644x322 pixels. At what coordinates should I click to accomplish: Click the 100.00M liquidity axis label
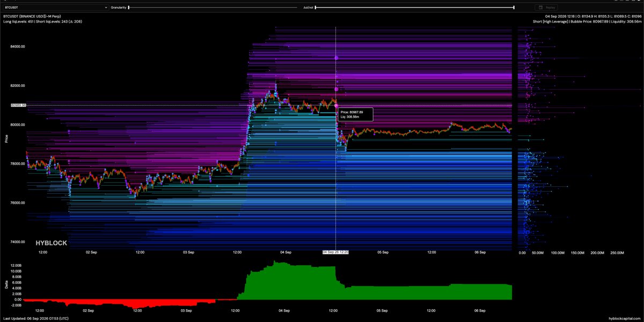pos(559,252)
